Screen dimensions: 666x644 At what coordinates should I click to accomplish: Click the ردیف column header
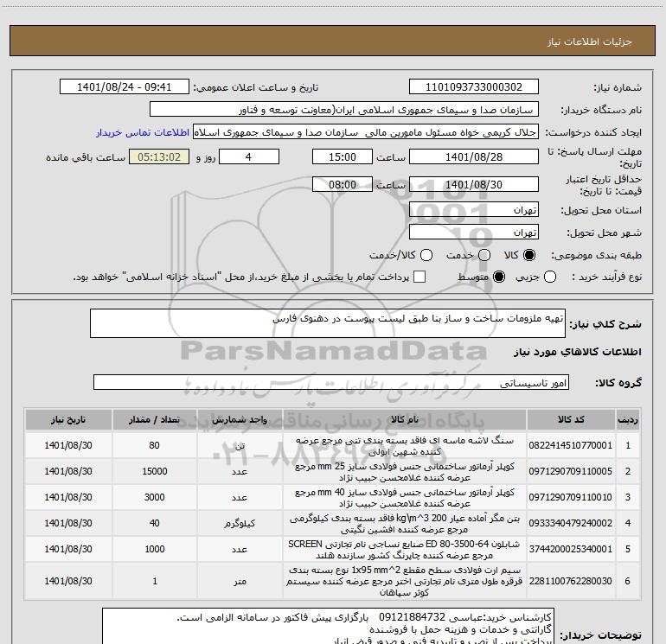pyautogui.click(x=628, y=419)
